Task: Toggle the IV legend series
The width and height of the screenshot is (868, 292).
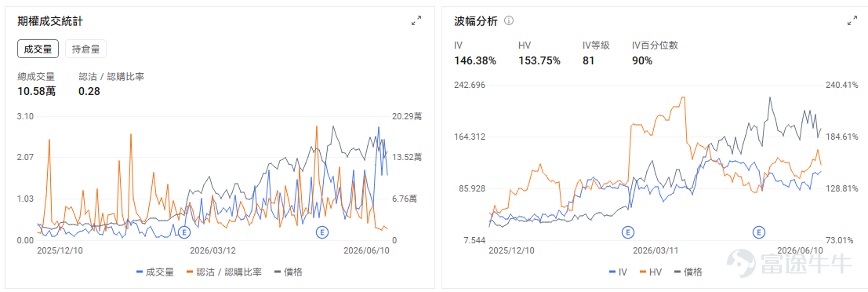Action: point(618,272)
